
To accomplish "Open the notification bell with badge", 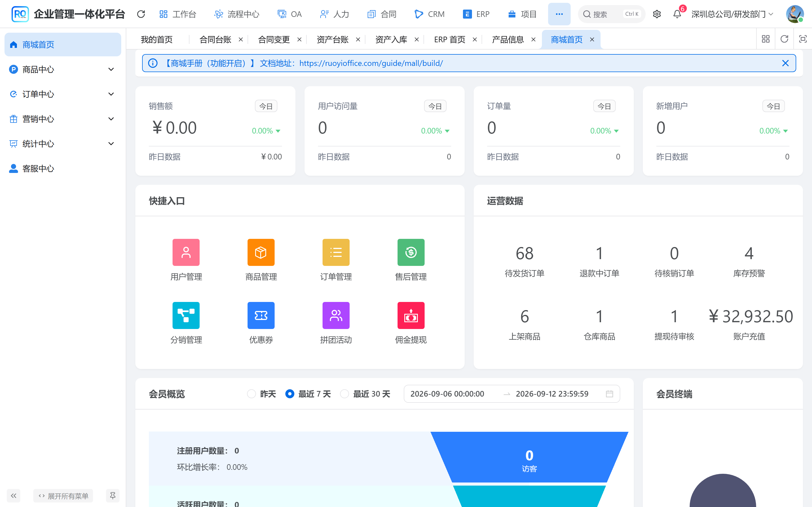I will tap(677, 14).
